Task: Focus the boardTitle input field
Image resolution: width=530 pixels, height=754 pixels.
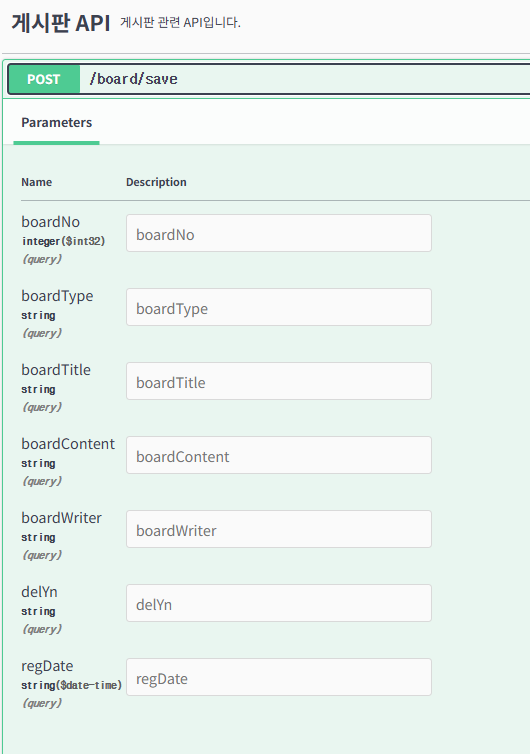Action: pyautogui.click(x=279, y=381)
